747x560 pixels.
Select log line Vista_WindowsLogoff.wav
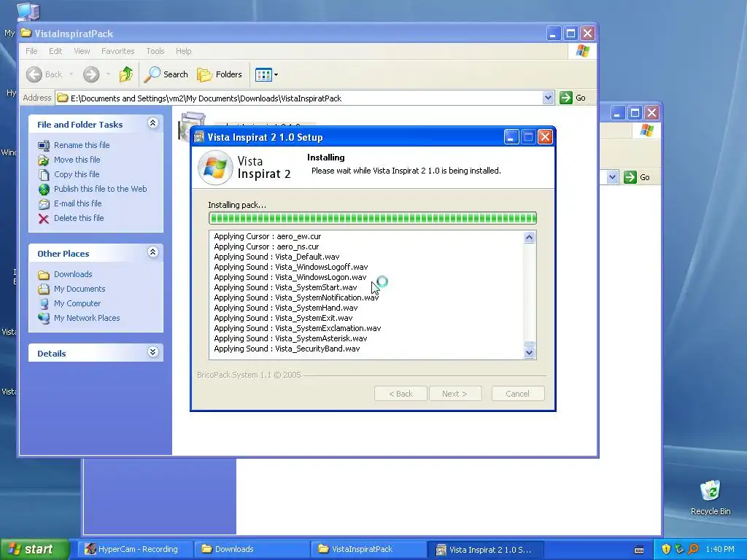pyautogui.click(x=290, y=267)
